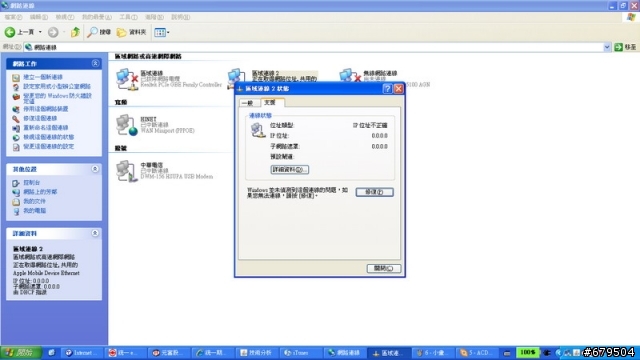Click the connection status computer icon in dialog
Image resolution: width=640 pixels, height=360 pixels.
tap(258, 130)
